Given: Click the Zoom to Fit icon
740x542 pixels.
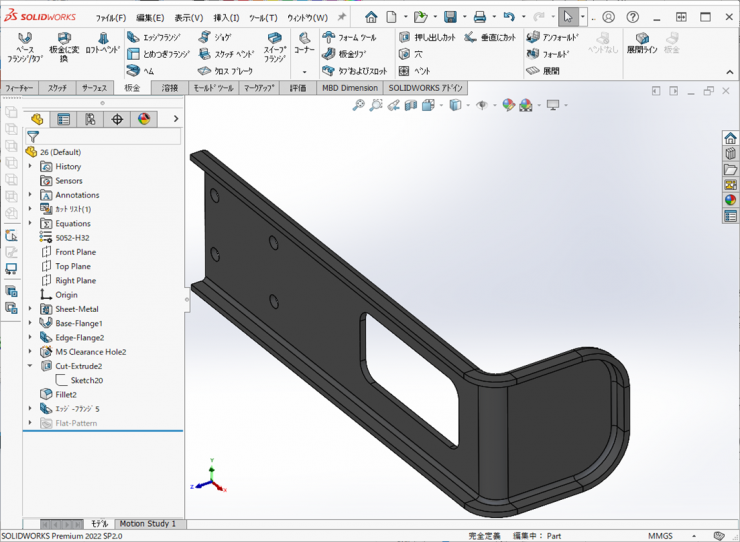Looking at the screenshot, I should 359,105.
